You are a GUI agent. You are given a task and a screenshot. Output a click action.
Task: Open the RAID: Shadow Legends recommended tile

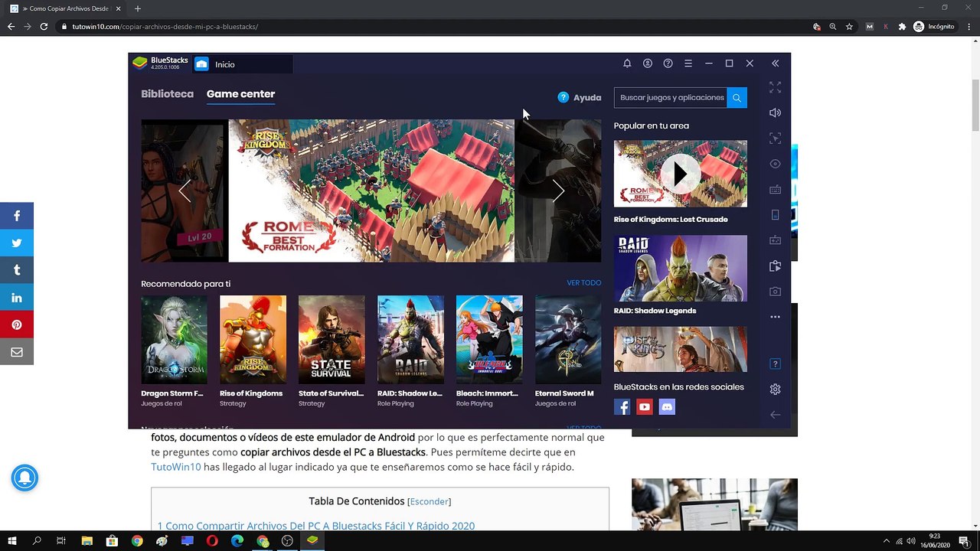coord(410,351)
